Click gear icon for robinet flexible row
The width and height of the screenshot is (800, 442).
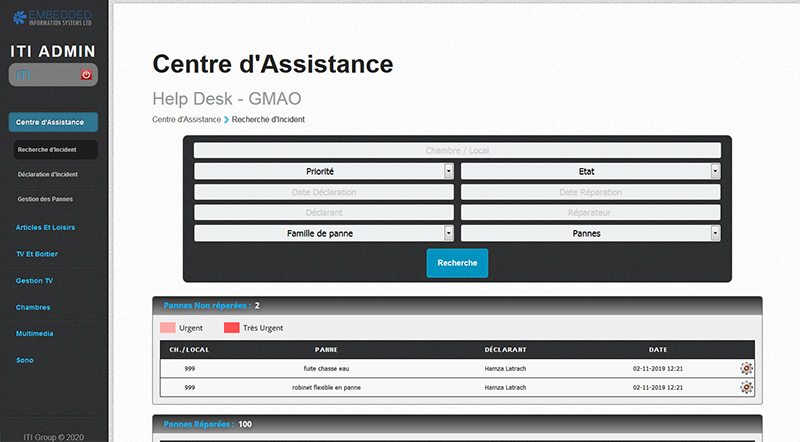click(x=746, y=387)
